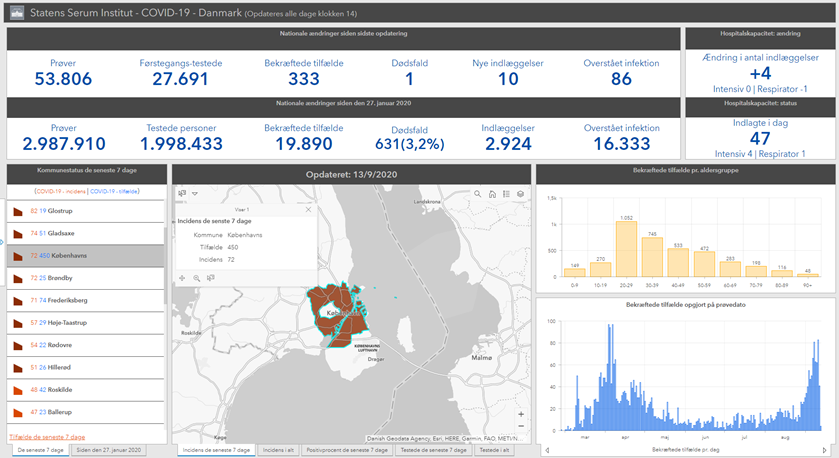Select the Ballerup municipality row

pos(86,413)
